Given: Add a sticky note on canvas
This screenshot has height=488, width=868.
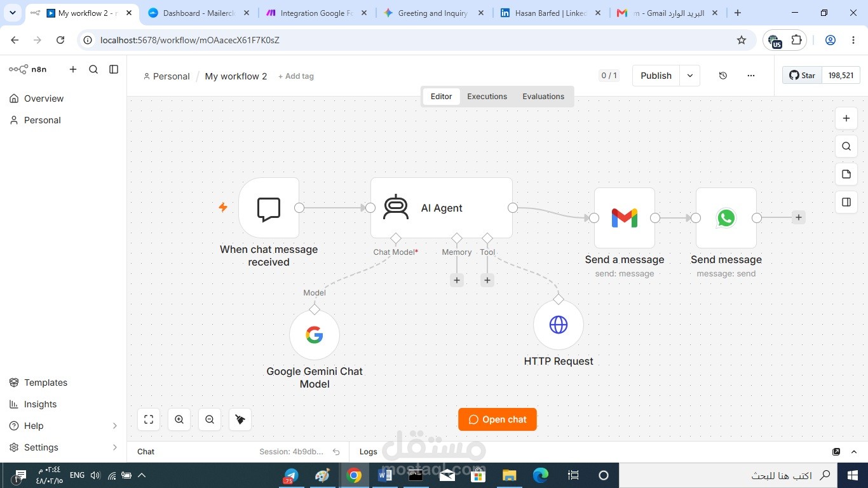Looking at the screenshot, I should tap(846, 174).
